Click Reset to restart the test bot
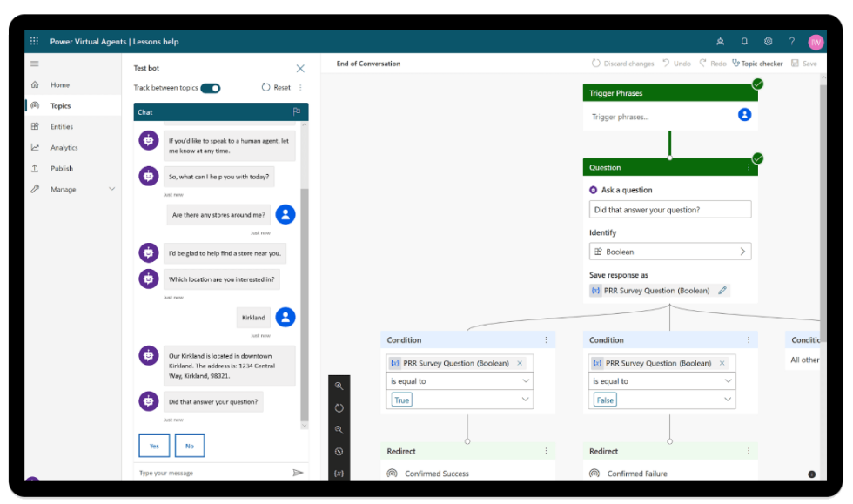 (x=277, y=88)
